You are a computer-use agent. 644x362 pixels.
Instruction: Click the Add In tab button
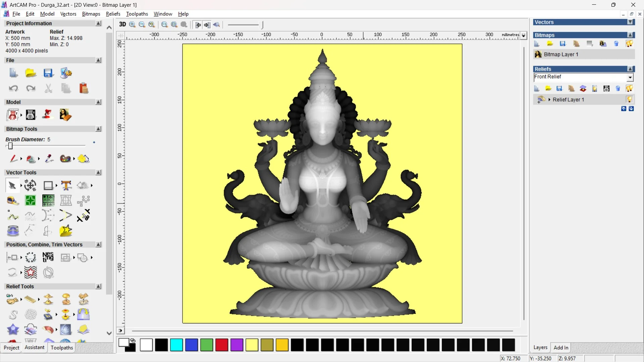coord(561,348)
